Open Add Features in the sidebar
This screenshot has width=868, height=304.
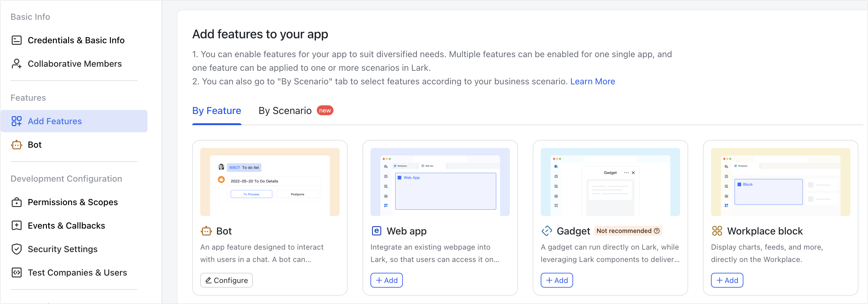pyautogui.click(x=55, y=121)
